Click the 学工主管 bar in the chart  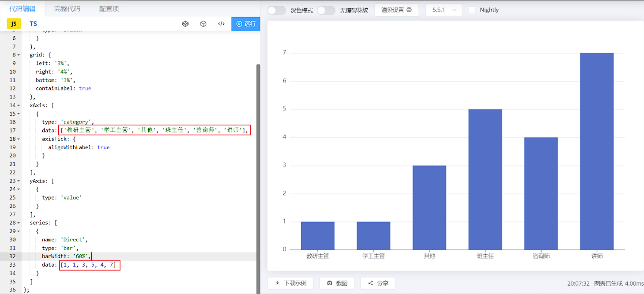[373, 235]
